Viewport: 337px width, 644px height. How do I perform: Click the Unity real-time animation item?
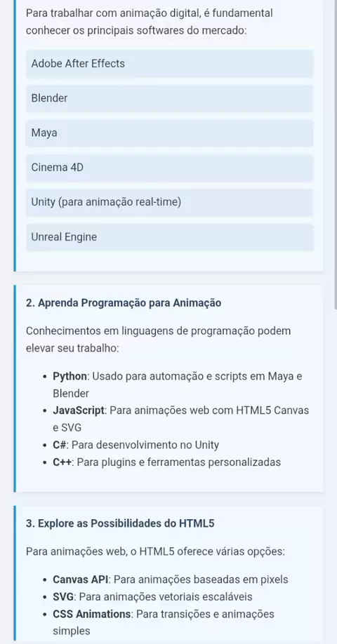[169, 203]
